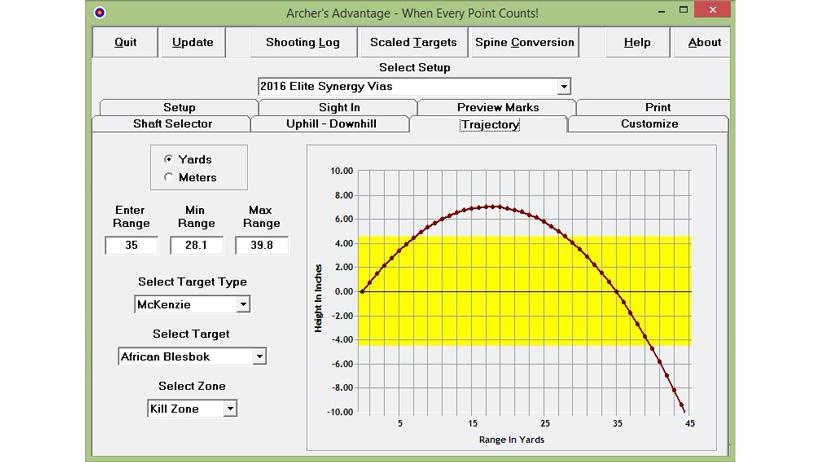
Task: Close the Archer's Advantage window
Action: point(712,10)
